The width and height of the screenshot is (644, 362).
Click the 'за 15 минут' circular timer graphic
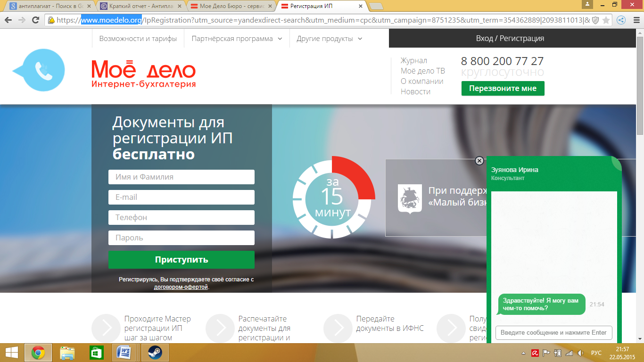[x=334, y=197]
